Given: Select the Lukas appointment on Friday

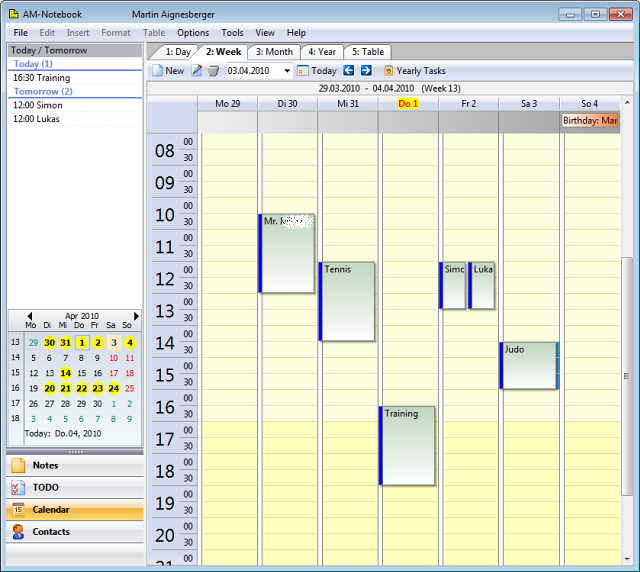Looking at the screenshot, I should coord(481,285).
